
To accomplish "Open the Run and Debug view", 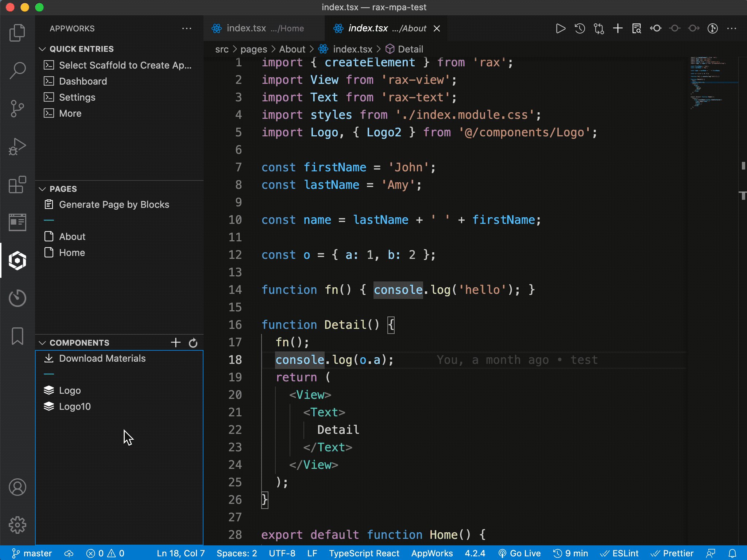I will click(x=17, y=147).
